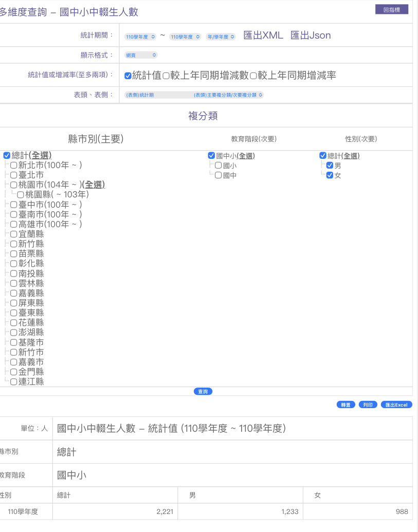Select all under 桃園市 via 全選 link
This screenshot has width=418, height=532.
click(x=94, y=185)
